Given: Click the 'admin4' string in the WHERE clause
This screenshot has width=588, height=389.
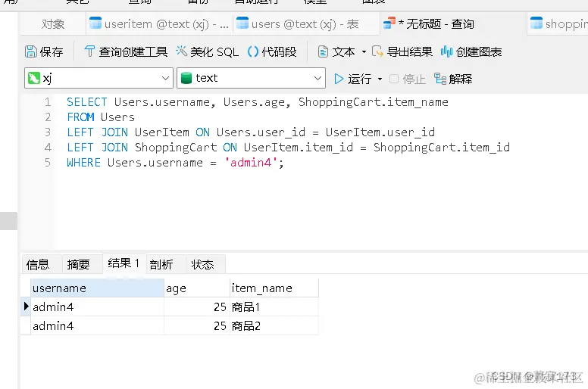Looking at the screenshot, I should pyautogui.click(x=251, y=163).
